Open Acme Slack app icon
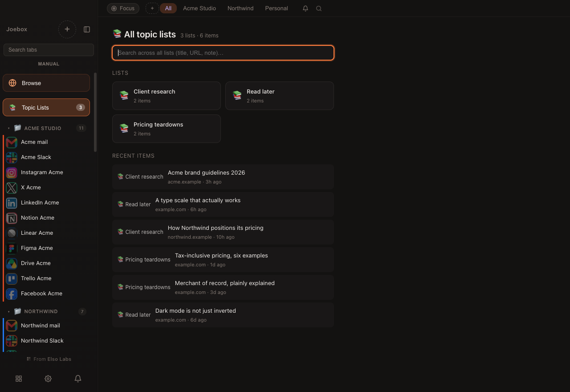 [12, 157]
